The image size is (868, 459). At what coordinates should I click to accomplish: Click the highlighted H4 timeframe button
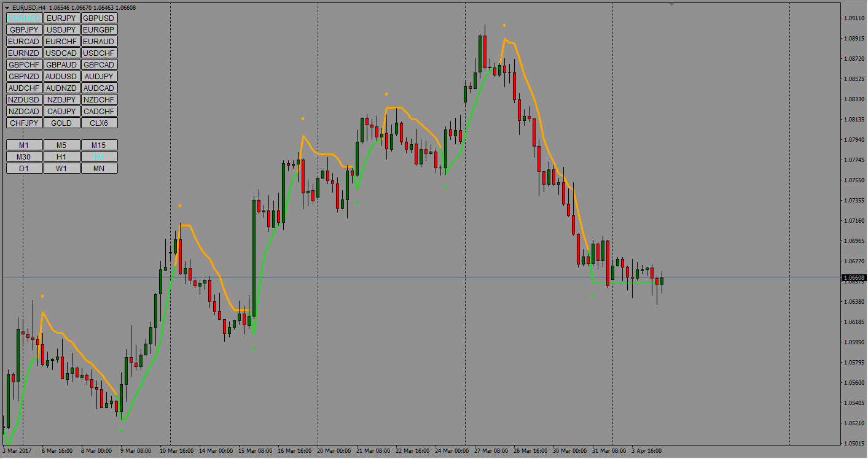pyautogui.click(x=99, y=156)
